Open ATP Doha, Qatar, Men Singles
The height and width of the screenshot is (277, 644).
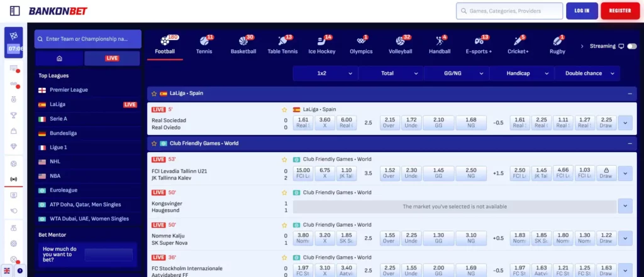click(x=88, y=205)
